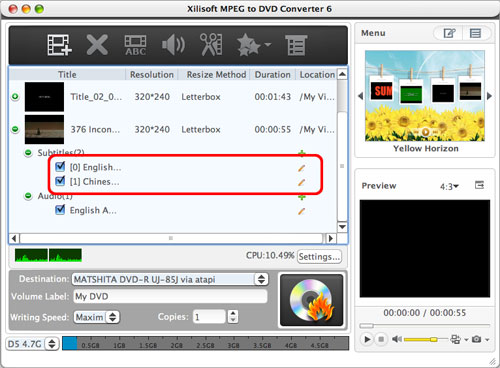Click the Volume Label field My DVD
The height and width of the screenshot is (368, 500).
point(170,296)
